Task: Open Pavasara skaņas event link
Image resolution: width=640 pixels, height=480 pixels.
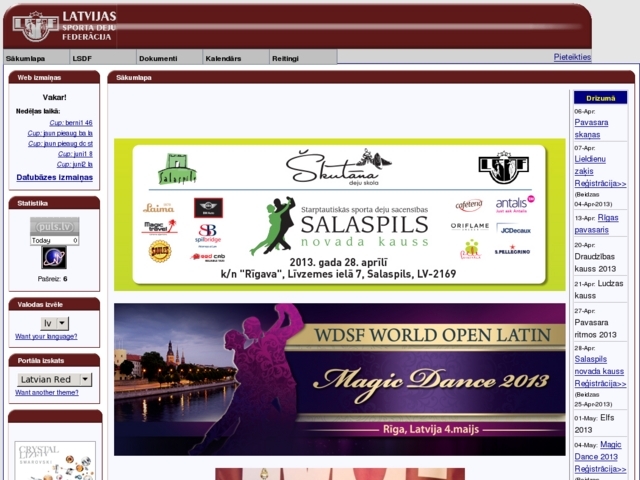Action: [591, 128]
